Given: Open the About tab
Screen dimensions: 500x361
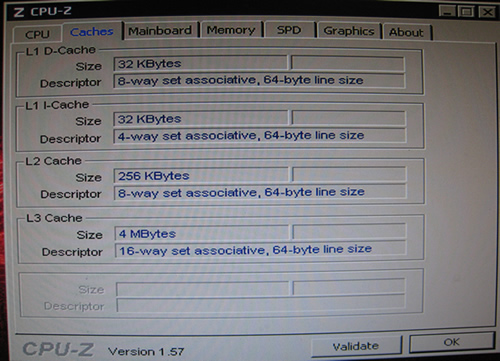Looking at the screenshot, I should click(407, 32).
